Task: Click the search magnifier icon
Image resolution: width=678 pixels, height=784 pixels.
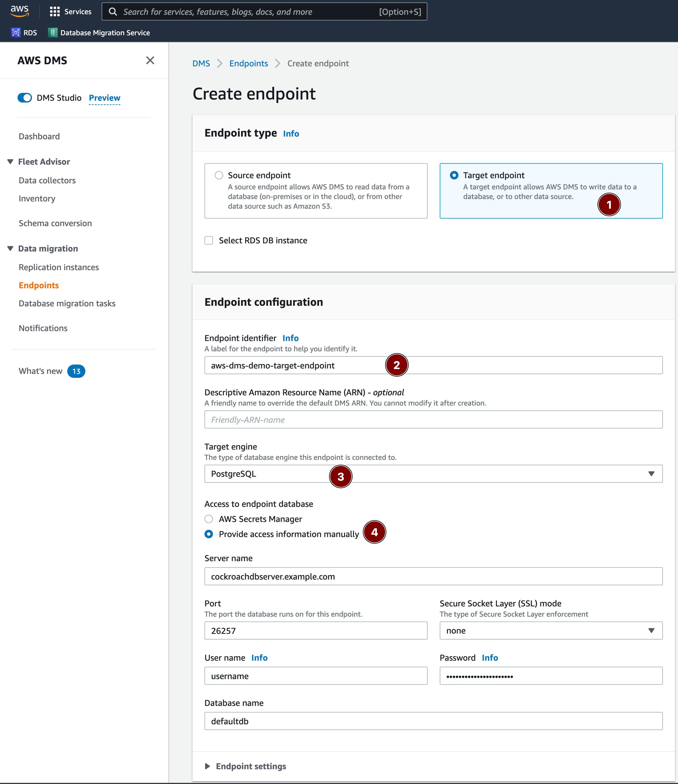Action: click(113, 12)
